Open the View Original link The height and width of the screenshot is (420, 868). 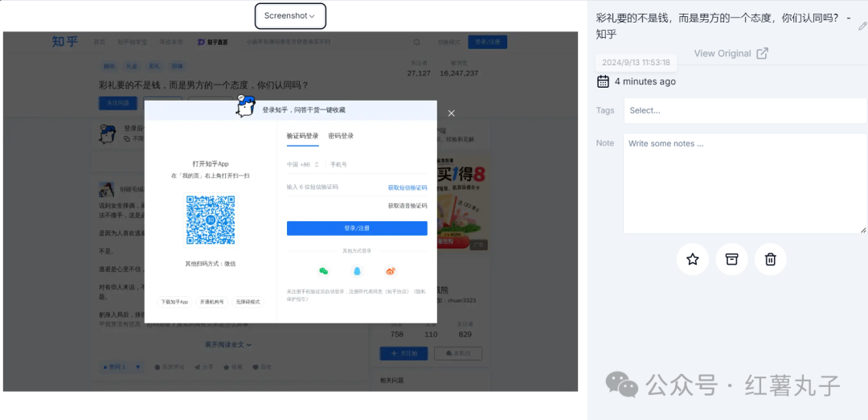point(723,53)
